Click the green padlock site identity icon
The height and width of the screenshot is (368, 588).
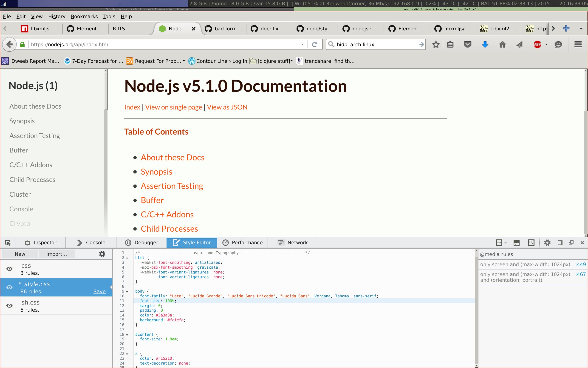tap(22, 45)
